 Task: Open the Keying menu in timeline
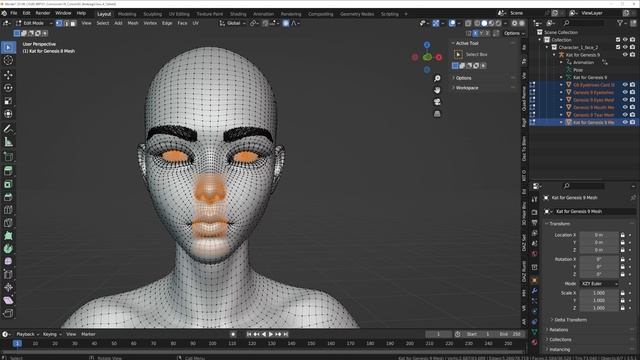(x=51, y=334)
